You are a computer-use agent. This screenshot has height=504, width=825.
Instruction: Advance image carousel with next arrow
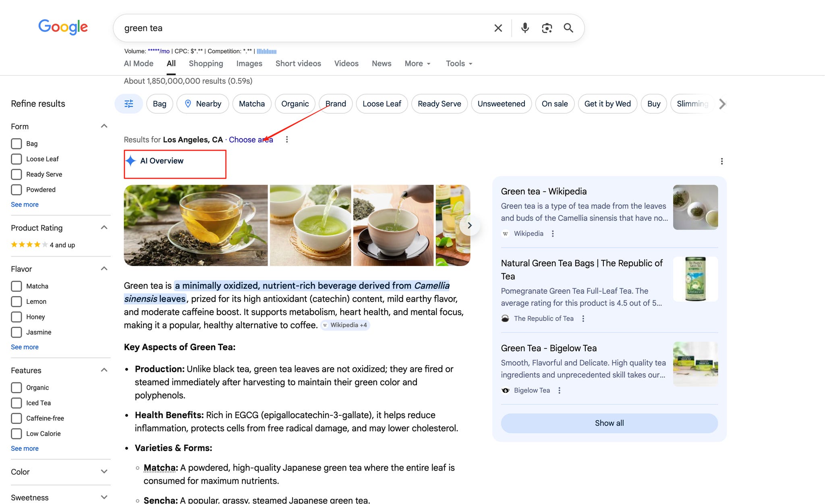pyautogui.click(x=469, y=225)
